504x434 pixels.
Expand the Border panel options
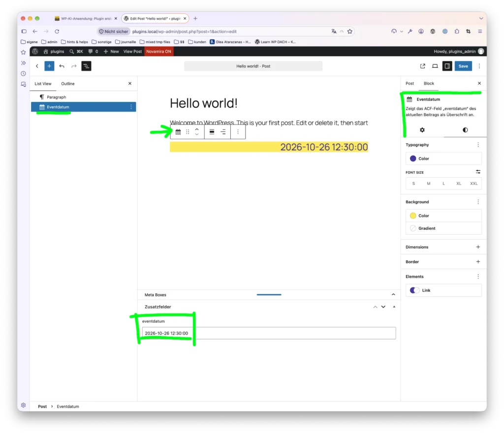pyautogui.click(x=478, y=261)
